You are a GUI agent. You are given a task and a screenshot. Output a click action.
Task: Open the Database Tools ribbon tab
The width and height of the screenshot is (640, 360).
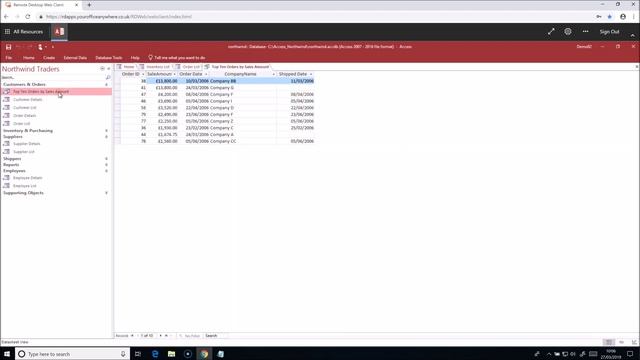pyautogui.click(x=109, y=58)
